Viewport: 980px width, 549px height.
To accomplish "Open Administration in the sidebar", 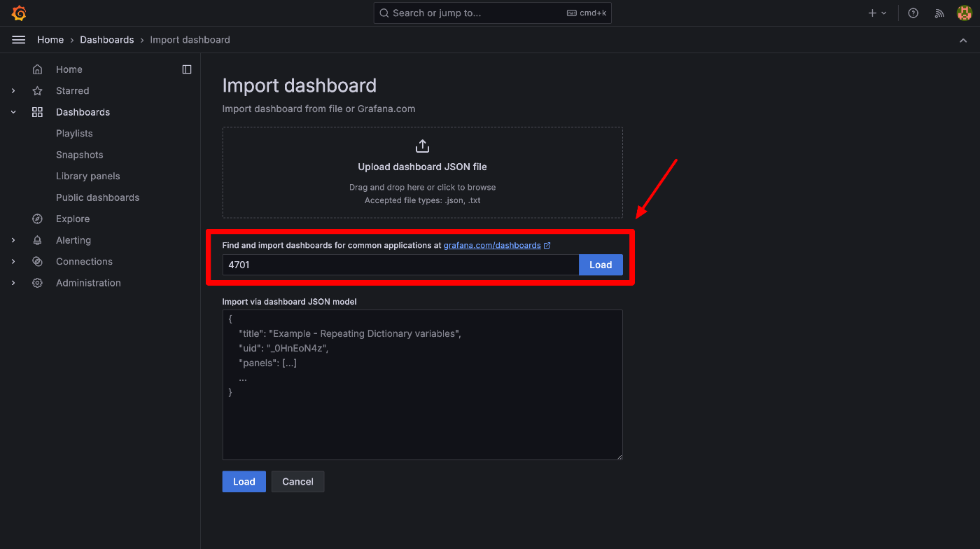I will click(89, 283).
